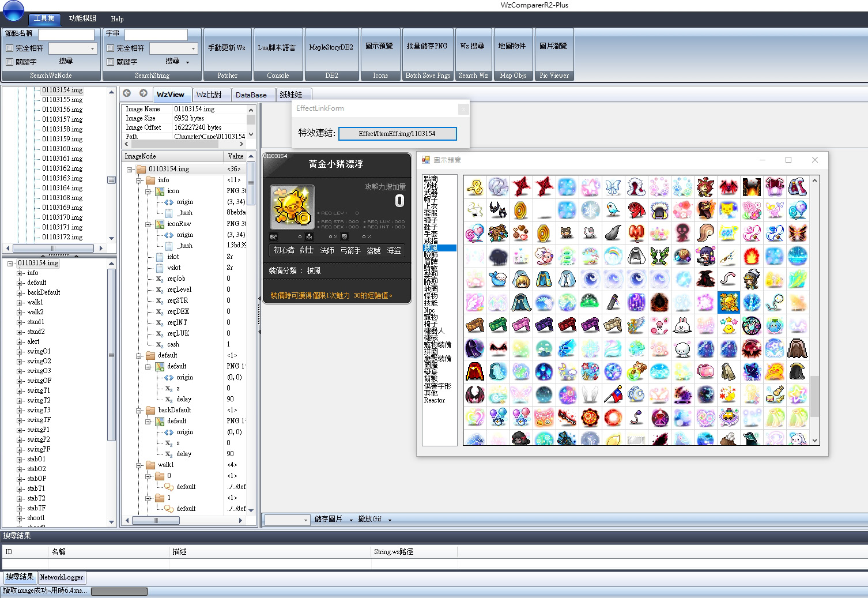This screenshot has height=598, width=868.
Task: Click the ImageNode tree horizontal scrollbar
Action: pos(184,520)
